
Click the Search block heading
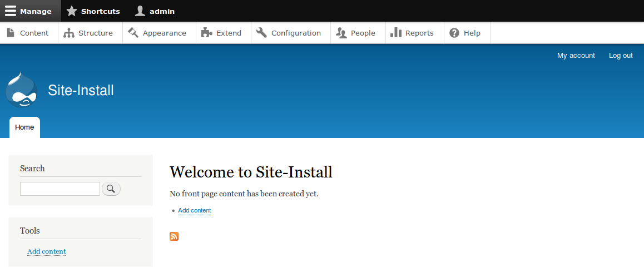32,169
